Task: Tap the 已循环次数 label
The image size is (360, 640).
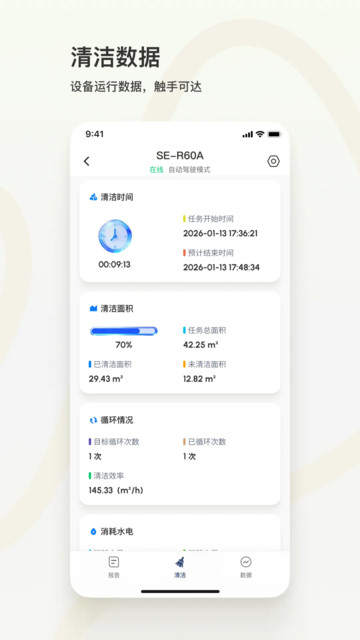Action: point(207,442)
